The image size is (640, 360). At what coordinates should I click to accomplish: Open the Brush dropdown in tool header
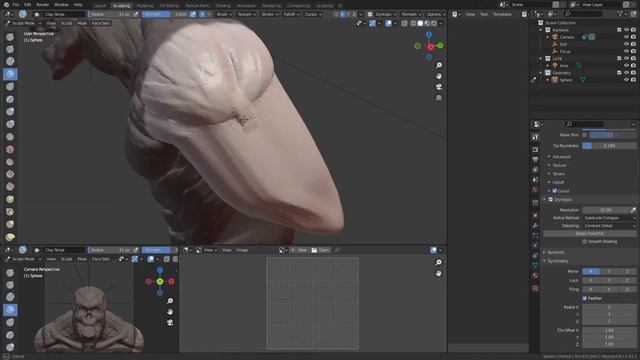(224, 14)
